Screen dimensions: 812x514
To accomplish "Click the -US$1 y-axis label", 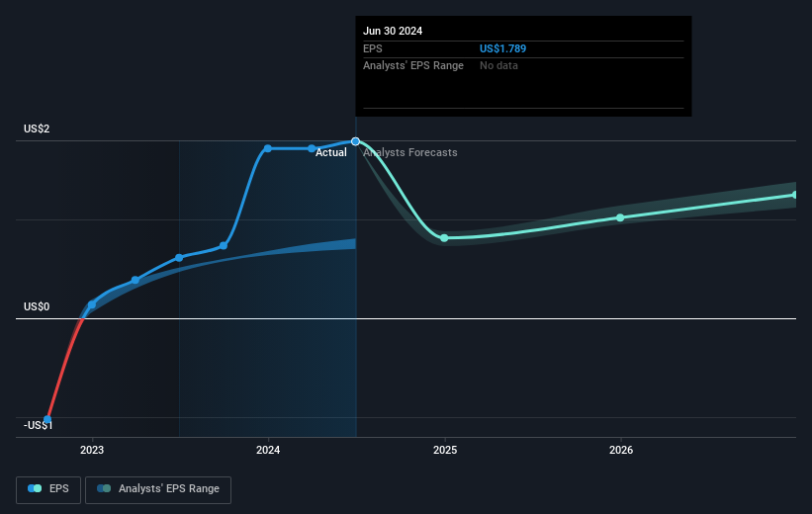I will click(x=39, y=425).
